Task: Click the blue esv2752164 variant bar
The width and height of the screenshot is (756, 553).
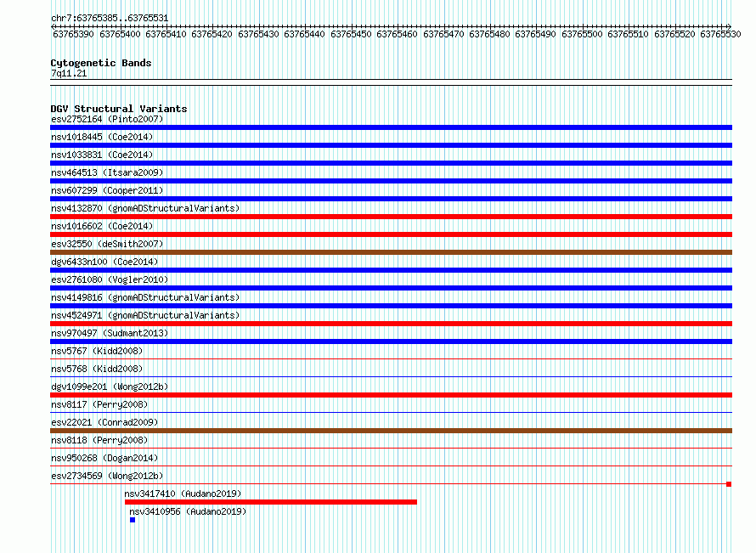Action: (x=391, y=127)
